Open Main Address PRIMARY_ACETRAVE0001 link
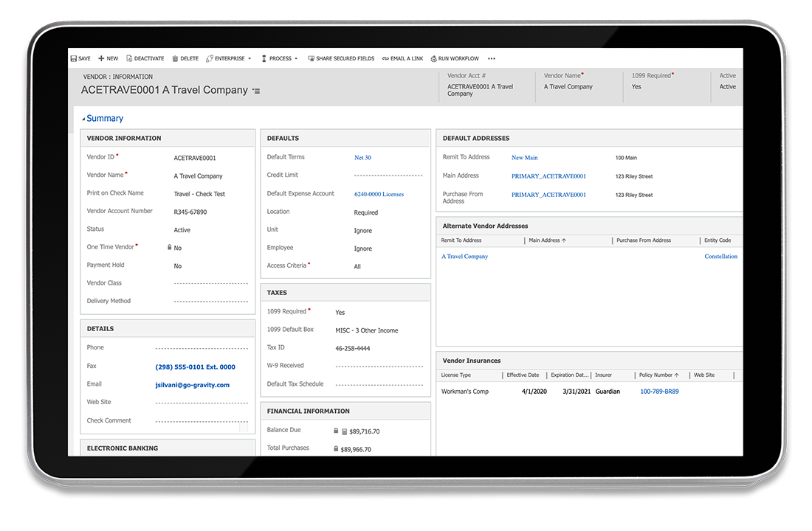Image resolution: width=812 pixels, height=531 pixels. tap(549, 176)
